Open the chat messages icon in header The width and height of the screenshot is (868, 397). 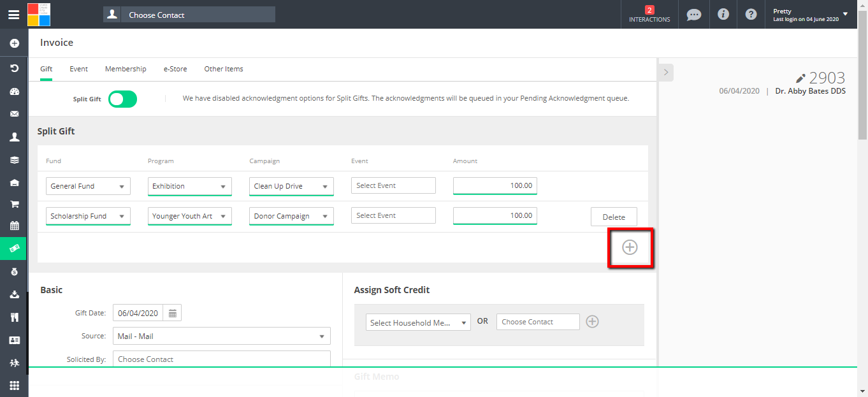[x=693, y=15]
